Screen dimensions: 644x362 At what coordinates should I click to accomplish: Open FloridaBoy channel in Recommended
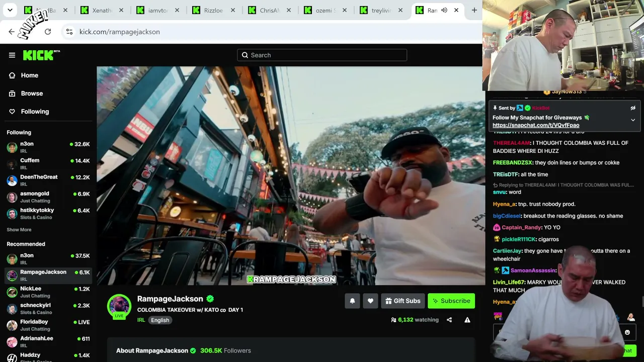pyautogui.click(x=48, y=325)
